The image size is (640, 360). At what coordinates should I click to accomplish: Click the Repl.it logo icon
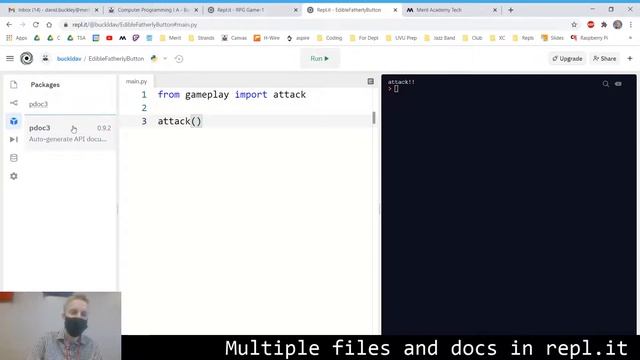pyautogui.click(x=27, y=59)
